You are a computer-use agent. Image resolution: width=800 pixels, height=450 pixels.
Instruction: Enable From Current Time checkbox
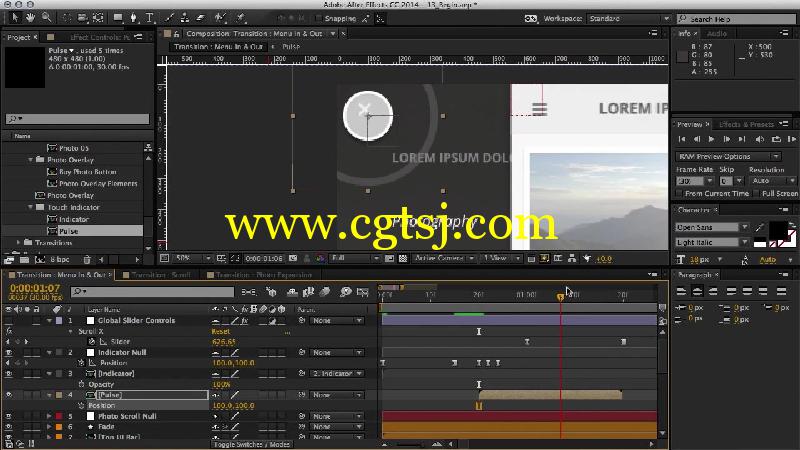(x=679, y=193)
